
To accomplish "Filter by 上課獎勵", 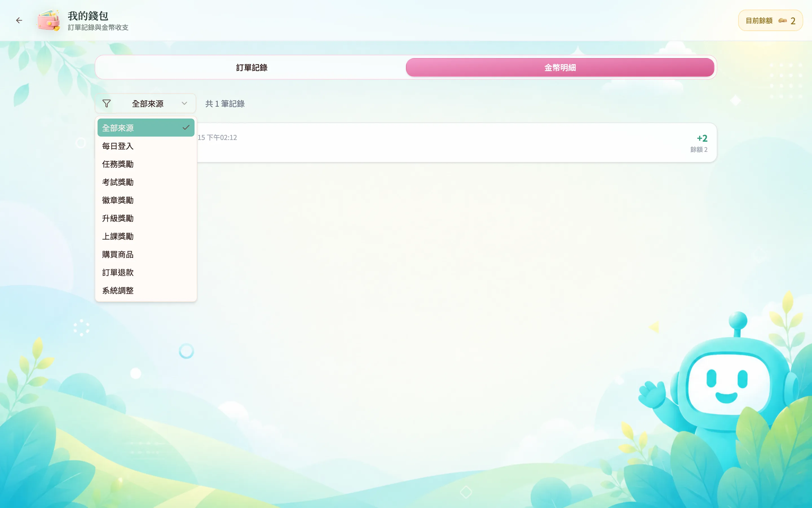I will pos(146,237).
